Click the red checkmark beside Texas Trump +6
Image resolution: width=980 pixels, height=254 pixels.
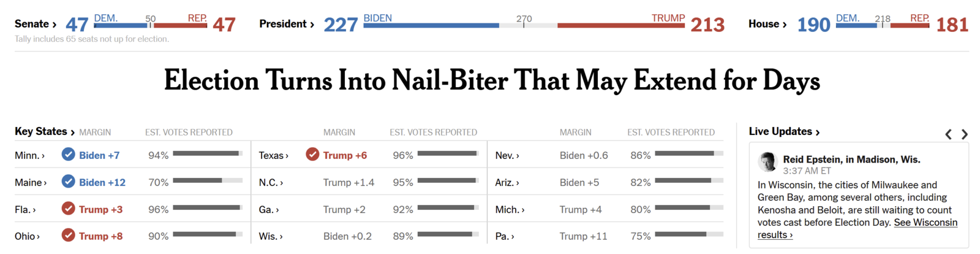point(312,155)
